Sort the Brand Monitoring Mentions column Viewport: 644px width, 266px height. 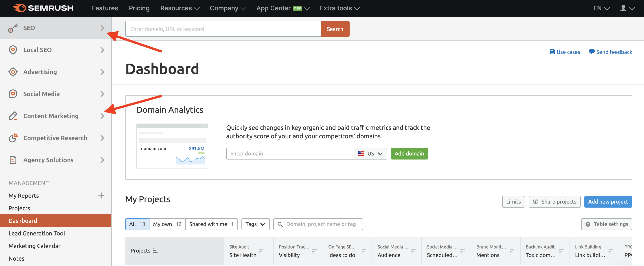pos(512,251)
